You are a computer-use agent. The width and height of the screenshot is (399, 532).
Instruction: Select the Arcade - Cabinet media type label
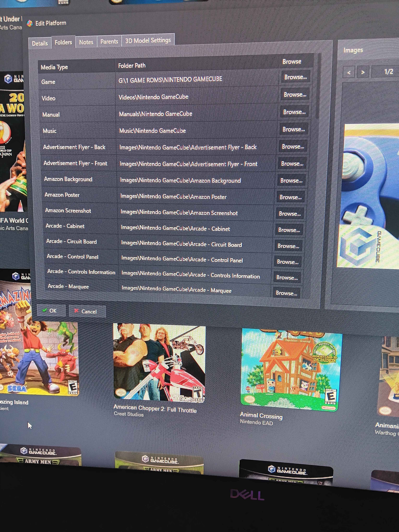(65, 226)
